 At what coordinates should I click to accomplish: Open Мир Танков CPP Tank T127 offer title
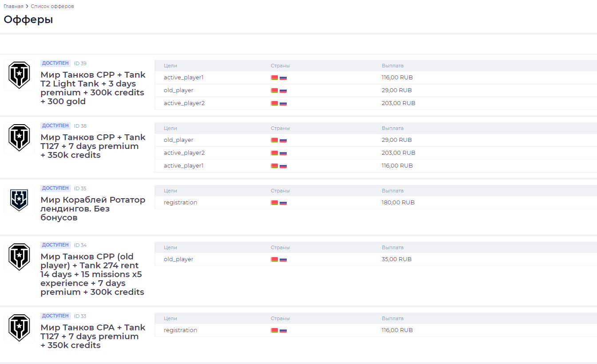[x=93, y=146]
